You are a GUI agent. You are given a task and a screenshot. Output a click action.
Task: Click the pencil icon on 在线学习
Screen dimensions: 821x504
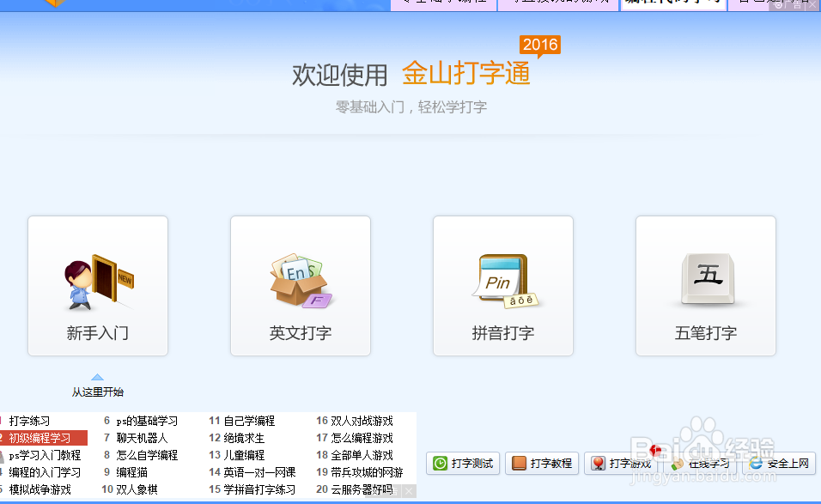(x=677, y=464)
